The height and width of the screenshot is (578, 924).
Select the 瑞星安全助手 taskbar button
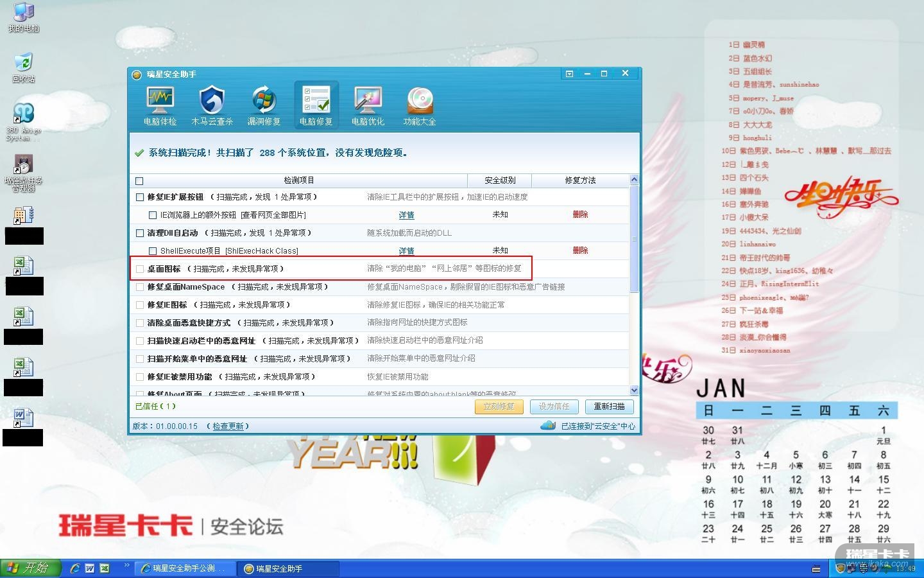coord(288,568)
